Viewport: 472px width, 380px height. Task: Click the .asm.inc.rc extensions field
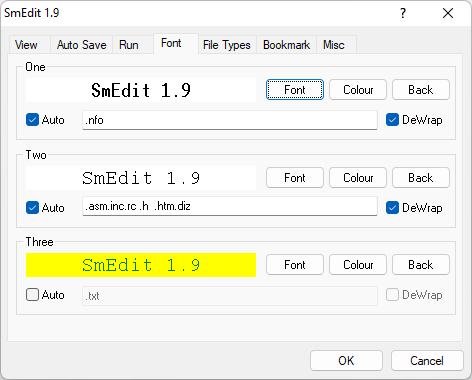pyautogui.click(x=230, y=206)
